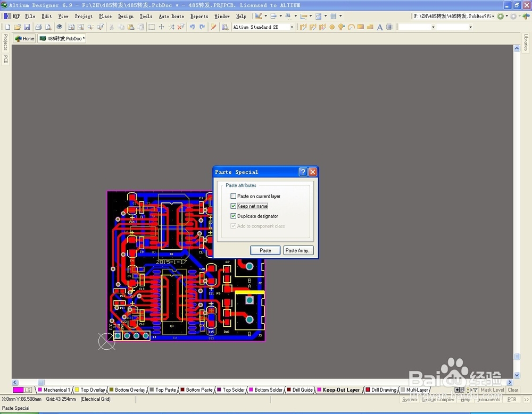Open print preview icon
Viewport: 532px width, 414px height.
pyautogui.click(x=48, y=27)
